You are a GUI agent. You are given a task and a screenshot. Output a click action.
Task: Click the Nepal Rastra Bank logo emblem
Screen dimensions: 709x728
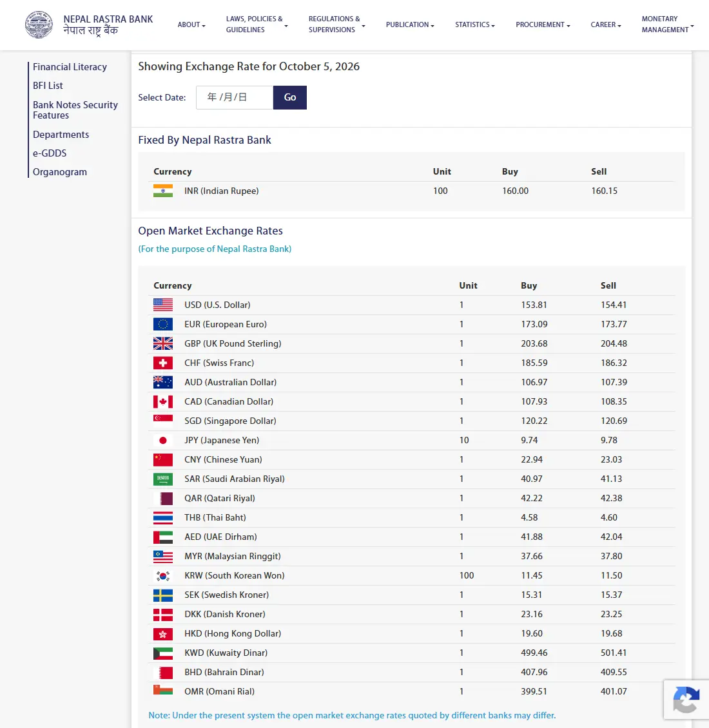[39, 24]
